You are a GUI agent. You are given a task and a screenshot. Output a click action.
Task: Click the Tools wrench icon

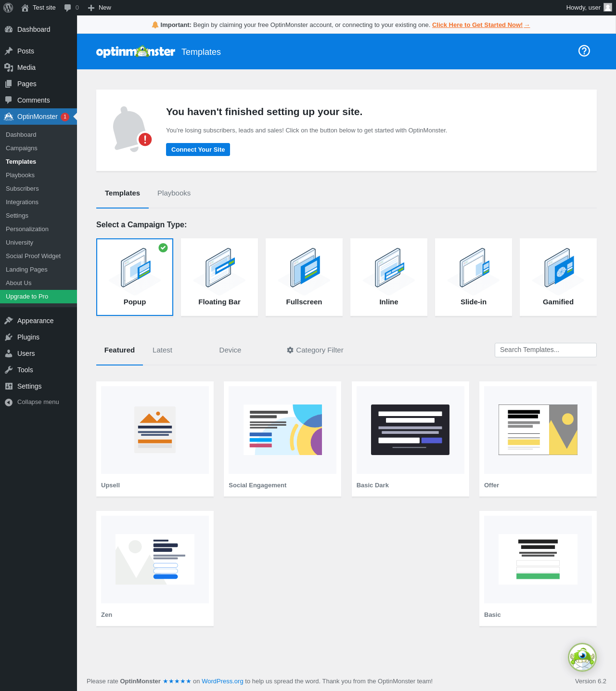pos(9,370)
